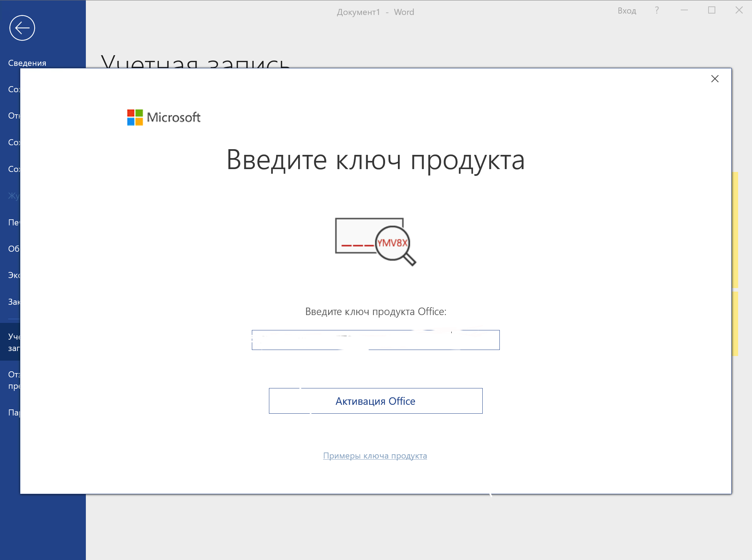Screen dimensions: 752x560
Task: Open Word help question mark icon
Action: (657, 10)
